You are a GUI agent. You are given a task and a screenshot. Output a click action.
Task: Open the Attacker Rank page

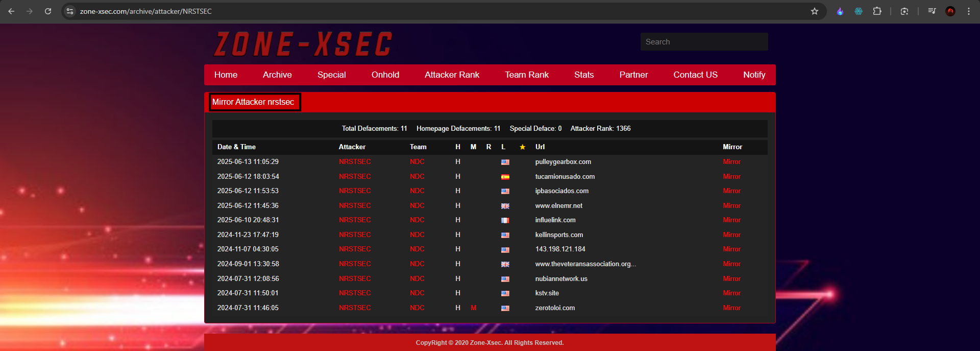[x=452, y=75]
